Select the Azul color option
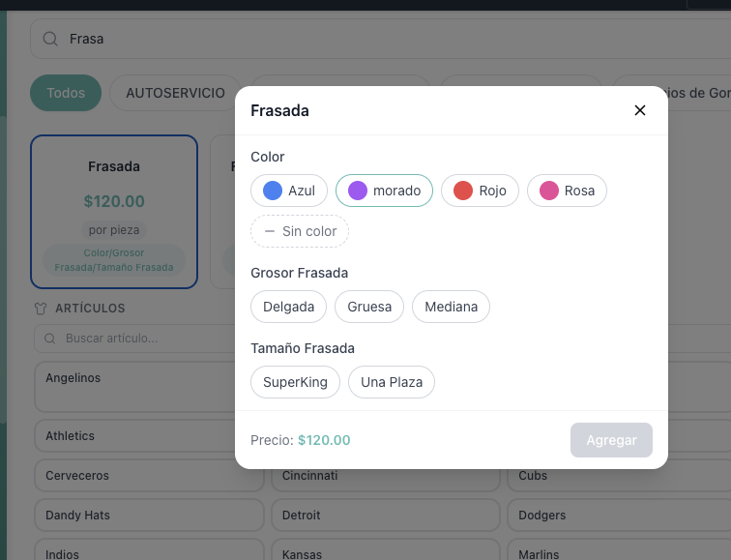Screen dimensions: 731x560 (x=289, y=191)
